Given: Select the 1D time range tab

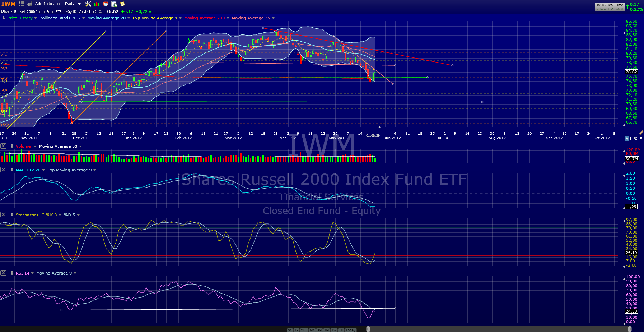Looking at the screenshot, I should pos(341,330).
